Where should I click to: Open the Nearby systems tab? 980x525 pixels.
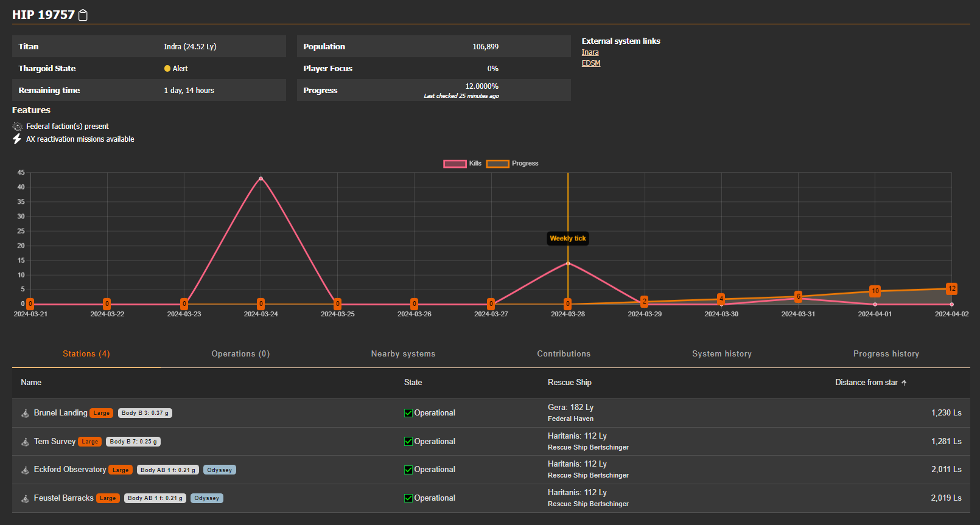coord(404,354)
